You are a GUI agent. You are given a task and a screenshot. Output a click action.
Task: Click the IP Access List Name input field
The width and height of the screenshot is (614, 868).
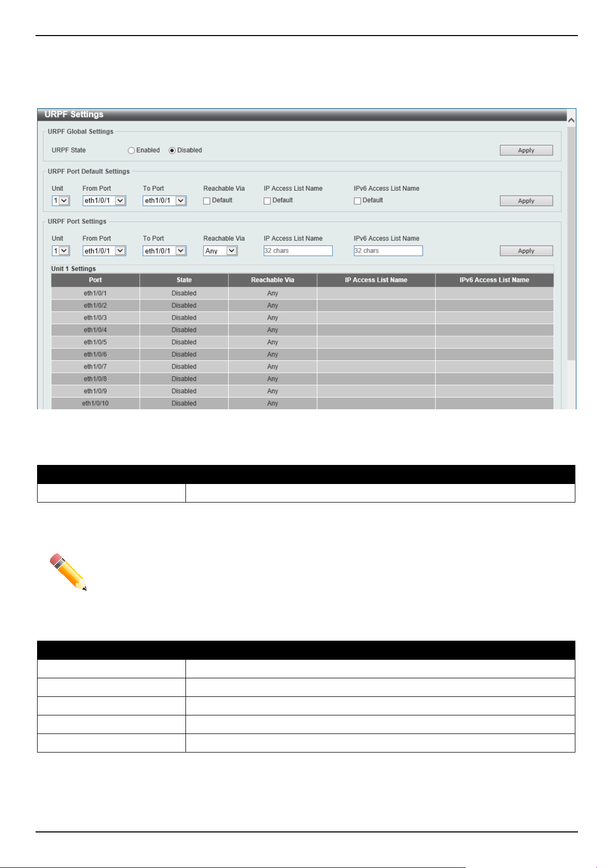[x=298, y=251]
